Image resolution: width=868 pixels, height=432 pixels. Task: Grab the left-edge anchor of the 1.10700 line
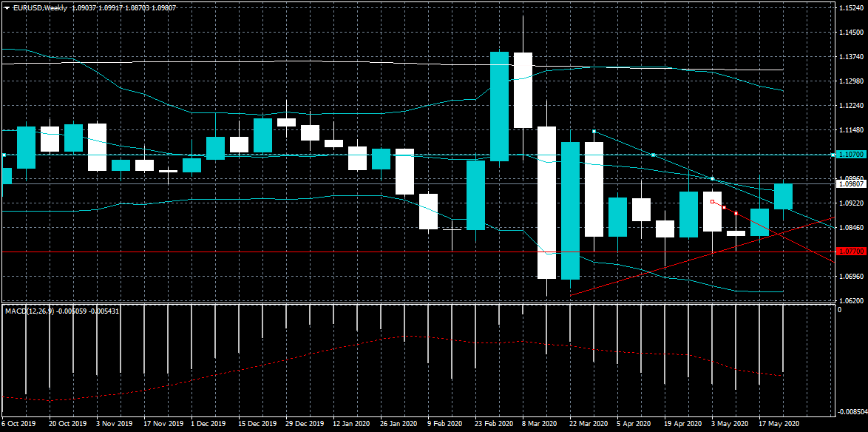click(4, 155)
